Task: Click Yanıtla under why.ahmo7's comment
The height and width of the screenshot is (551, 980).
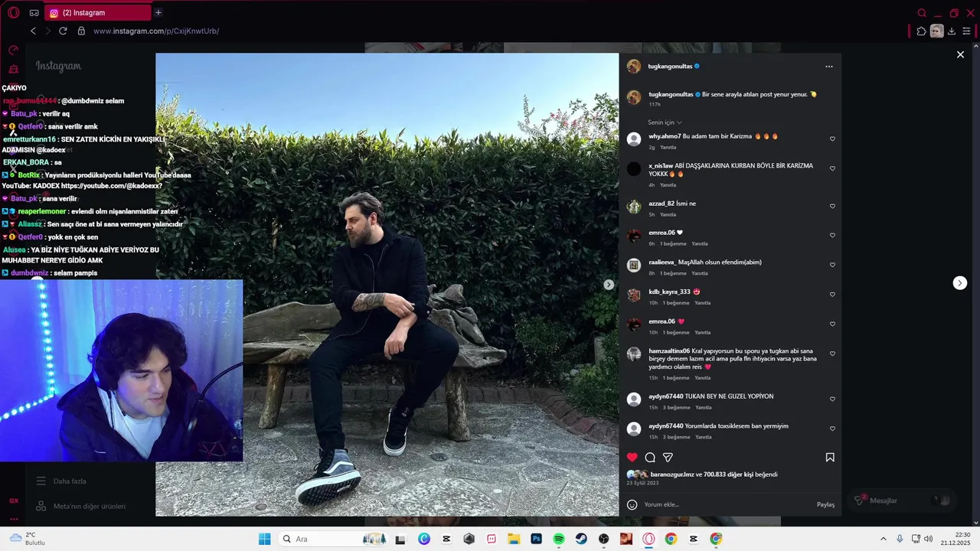Action: pyautogui.click(x=668, y=147)
